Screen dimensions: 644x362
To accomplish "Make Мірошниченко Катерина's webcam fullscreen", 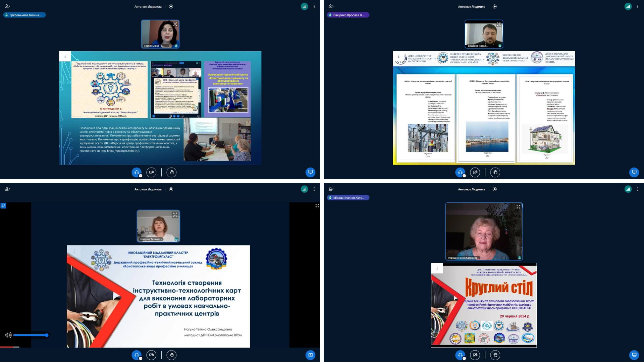I will click(x=518, y=207).
